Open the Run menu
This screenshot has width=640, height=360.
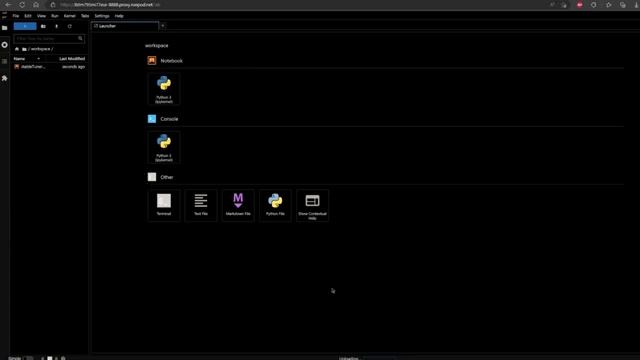coord(55,16)
